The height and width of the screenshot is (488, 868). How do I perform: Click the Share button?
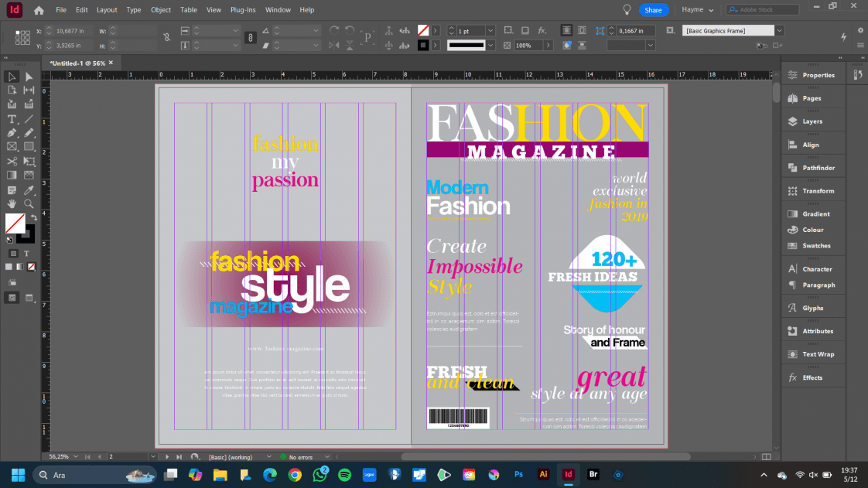click(653, 10)
